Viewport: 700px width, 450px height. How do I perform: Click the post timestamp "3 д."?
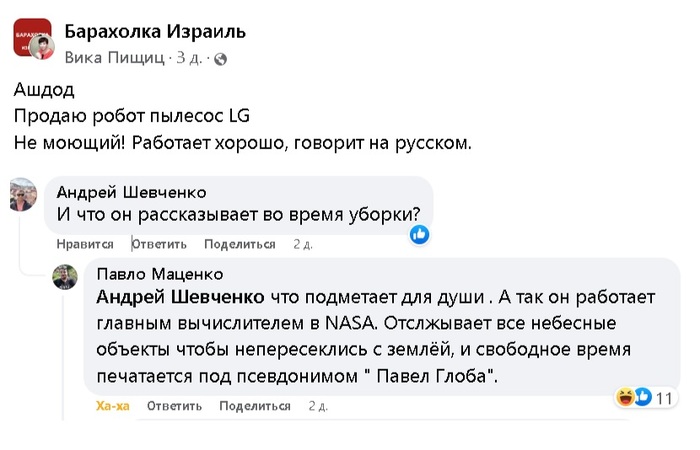pos(190,58)
